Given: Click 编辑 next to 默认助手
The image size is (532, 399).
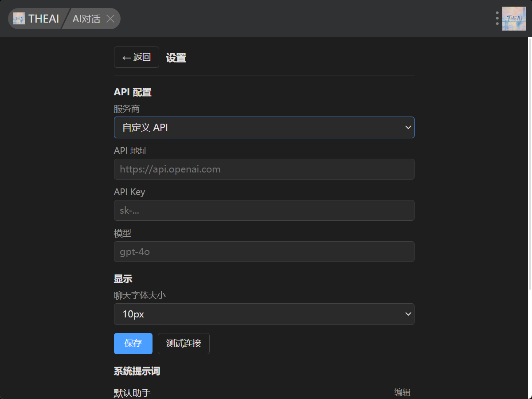Looking at the screenshot, I should [x=402, y=392].
